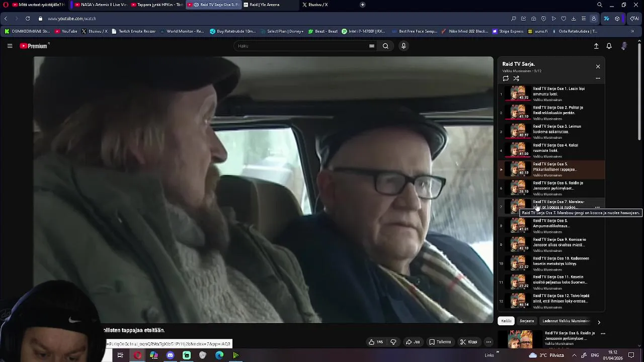This screenshot has width=644, height=362.
Task: Play Raid TV Sarja Osa 10 Kadonneen kasetin
Action: (551, 263)
